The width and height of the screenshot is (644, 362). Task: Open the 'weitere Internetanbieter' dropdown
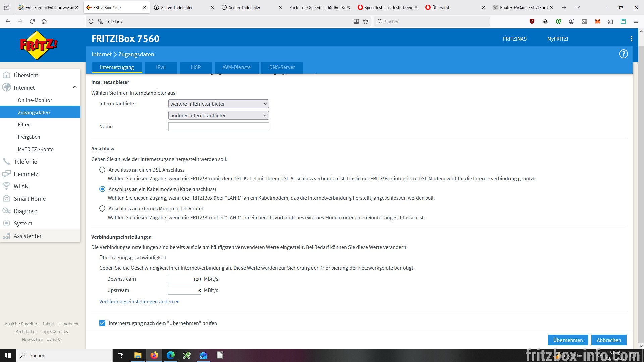click(x=218, y=104)
